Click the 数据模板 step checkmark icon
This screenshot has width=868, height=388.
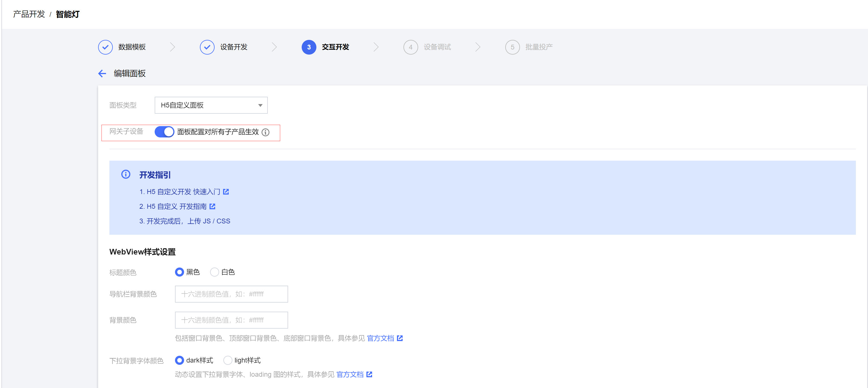pyautogui.click(x=105, y=47)
